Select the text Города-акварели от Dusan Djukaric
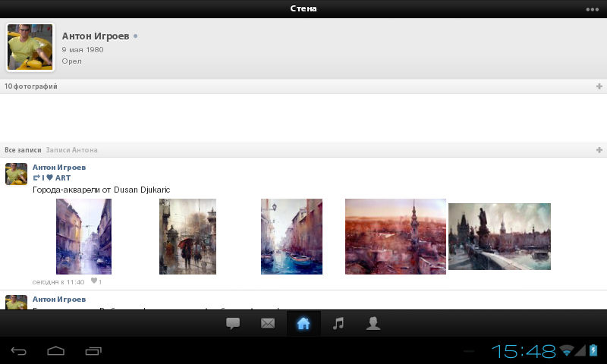 102,190
